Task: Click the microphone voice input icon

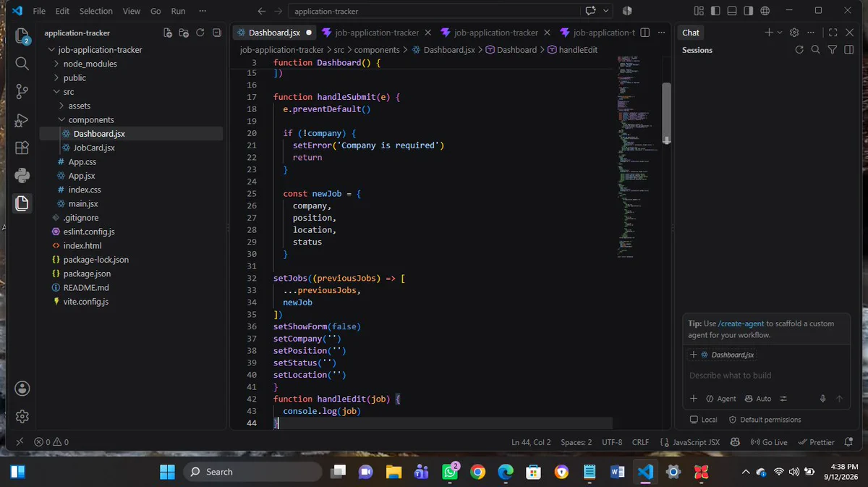Action: click(x=822, y=399)
